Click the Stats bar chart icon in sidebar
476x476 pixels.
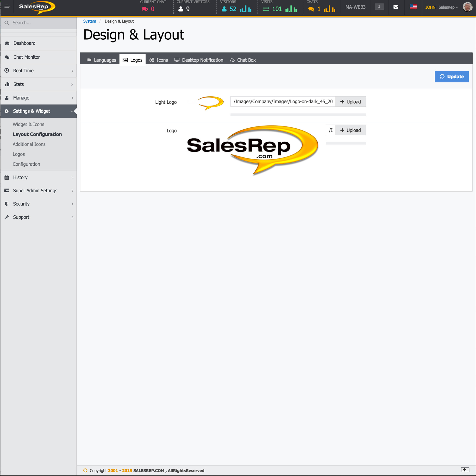click(x=7, y=84)
